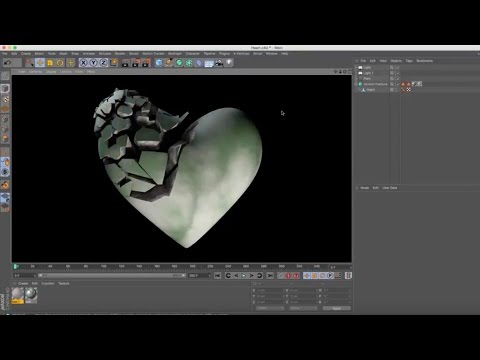Switch to Texture mode in the sidebar
Viewport: 480px width, 360px height.
5,99
